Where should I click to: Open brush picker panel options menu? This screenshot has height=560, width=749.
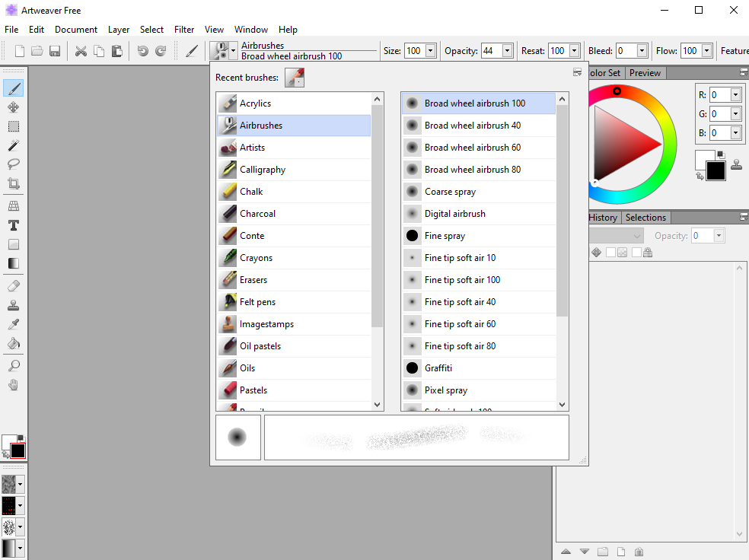click(x=578, y=72)
